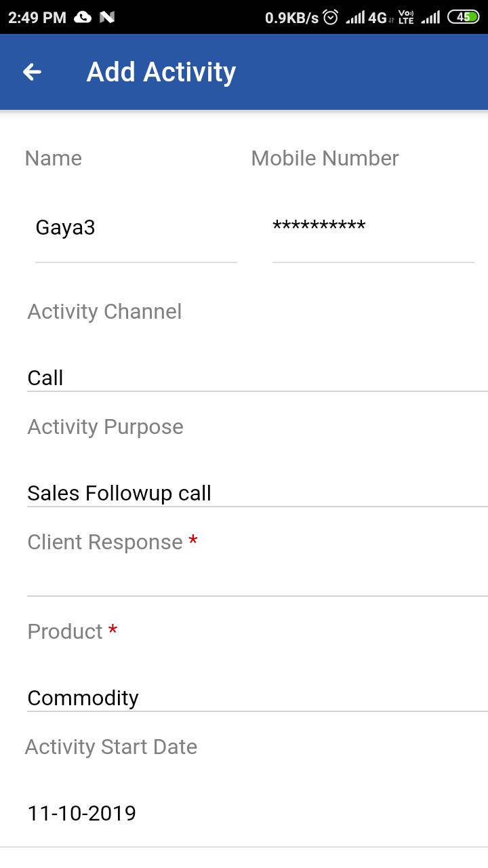Screen dimensions: 488x868
Task: Select the masked Mobile Number field
Action: click(373, 228)
